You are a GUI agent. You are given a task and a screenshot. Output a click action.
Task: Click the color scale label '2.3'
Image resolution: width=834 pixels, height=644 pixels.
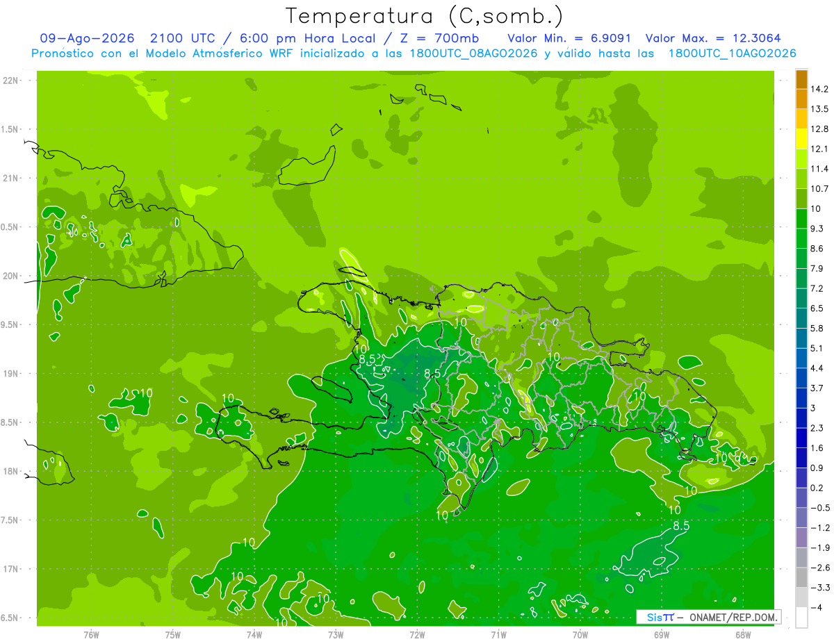click(x=817, y=428)
